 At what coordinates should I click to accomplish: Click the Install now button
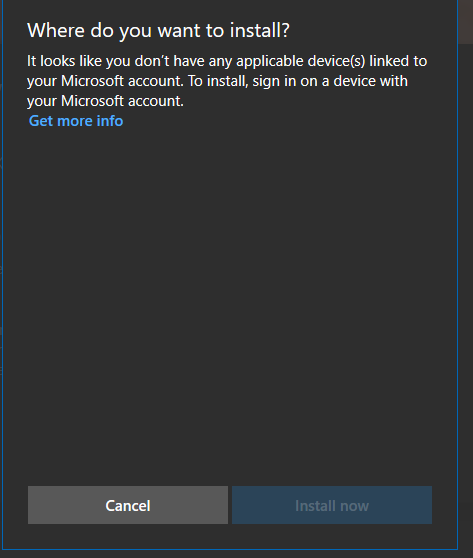[332, 505]
